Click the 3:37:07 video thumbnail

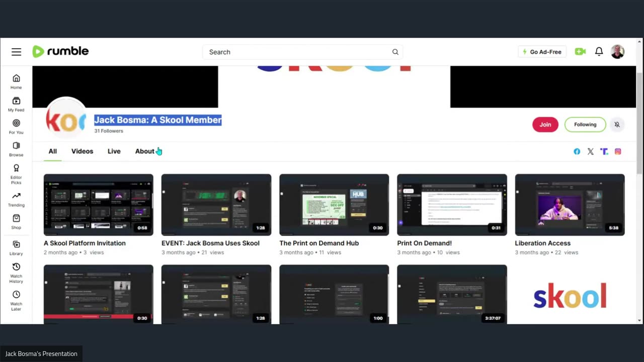pyautogui.click(x=452, y=294)
